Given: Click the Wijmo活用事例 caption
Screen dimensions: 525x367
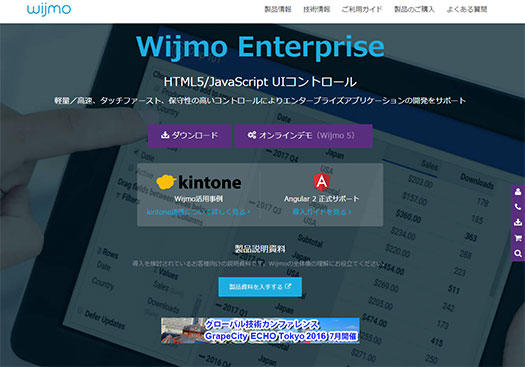Looking at the screenshot, I should [199, 199].
